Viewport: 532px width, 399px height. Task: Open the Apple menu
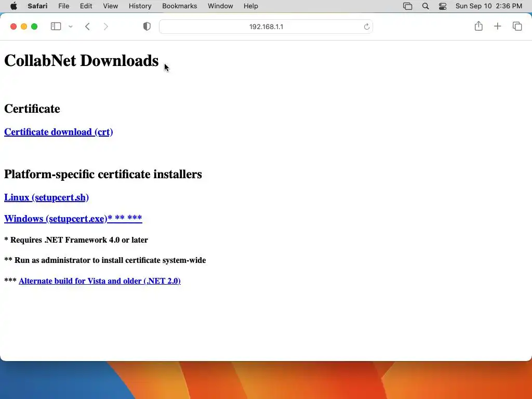[x=14, y=6]
